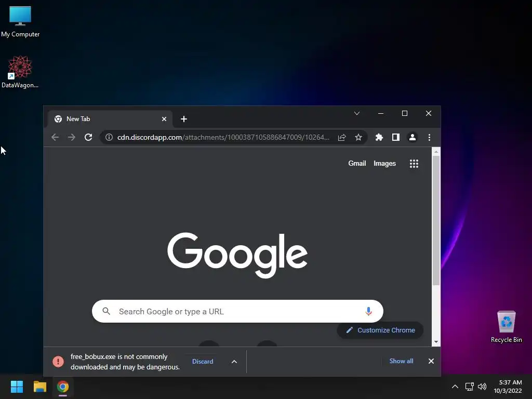Select the DataWagon desktop shortcut

click(20, 72)
